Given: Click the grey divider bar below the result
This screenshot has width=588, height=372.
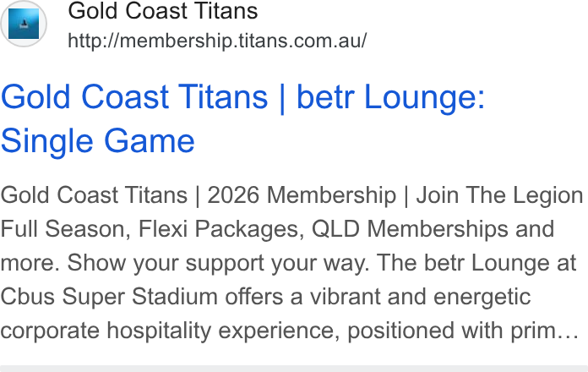Looking at the screenshot, I should click(294, 369).
